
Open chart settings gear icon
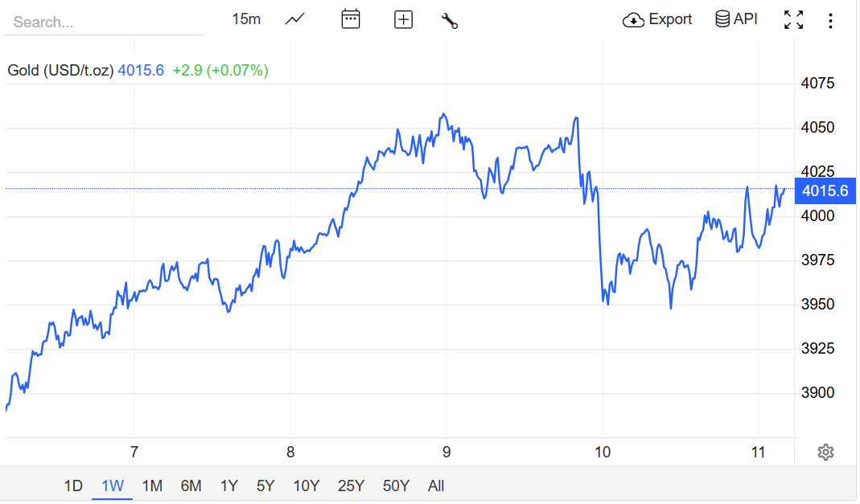[825, 452]
